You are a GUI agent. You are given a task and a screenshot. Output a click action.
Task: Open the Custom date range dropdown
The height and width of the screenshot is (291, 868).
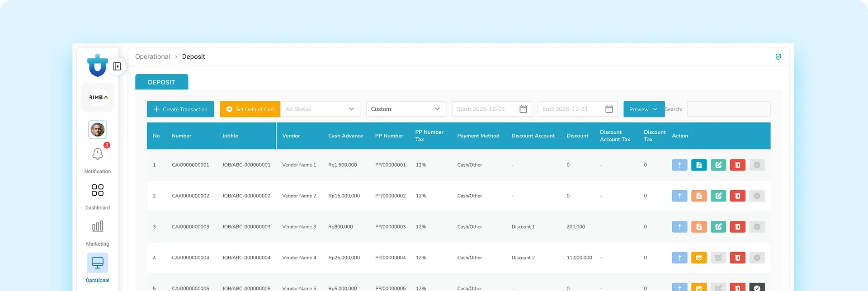[406, 109]
